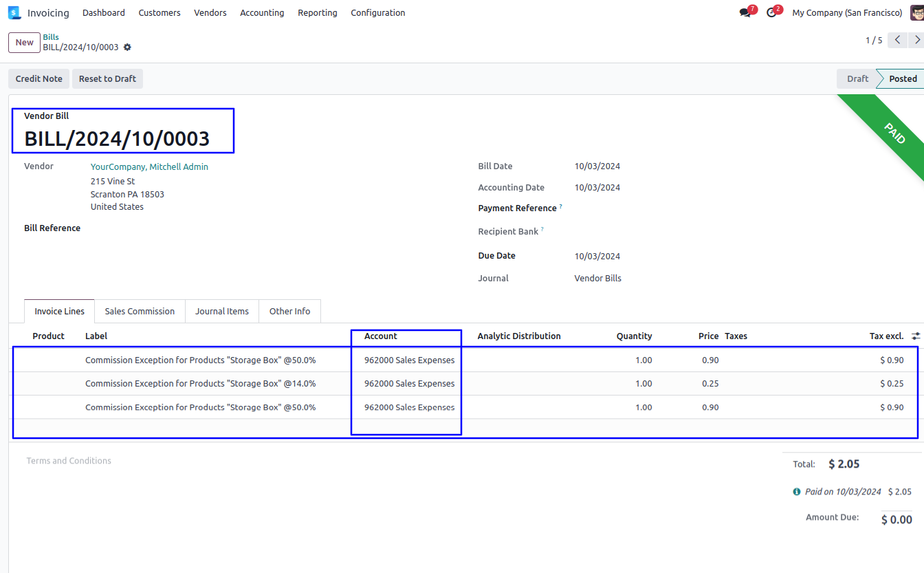
Task: Go to the next bill record arrow
Action: (x=916, y=41)
